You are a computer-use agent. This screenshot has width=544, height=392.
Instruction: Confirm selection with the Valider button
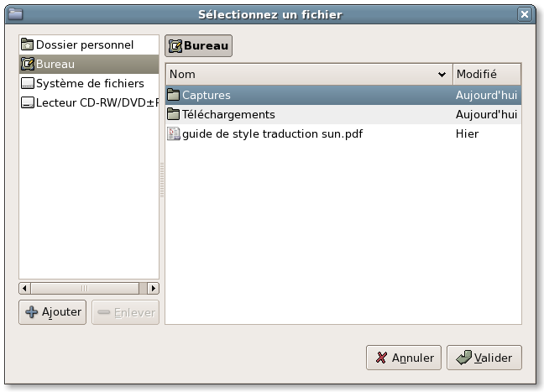[x=484, y=358]
